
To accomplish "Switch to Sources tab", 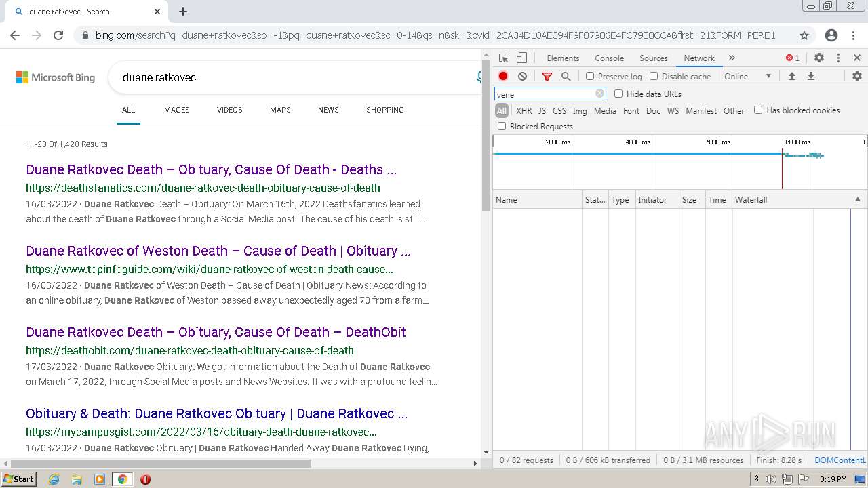I will [x=654, y=58].
